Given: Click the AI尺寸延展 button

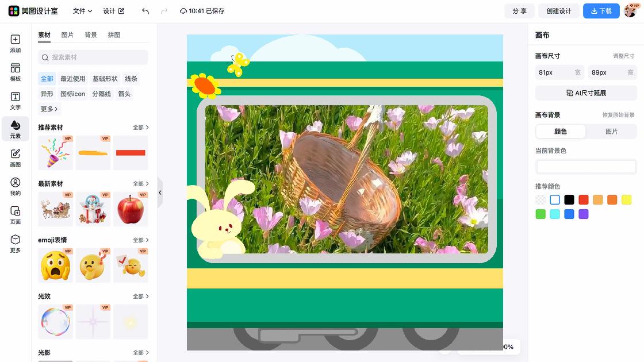Looking at the screenshot, I should coord(586,93).
